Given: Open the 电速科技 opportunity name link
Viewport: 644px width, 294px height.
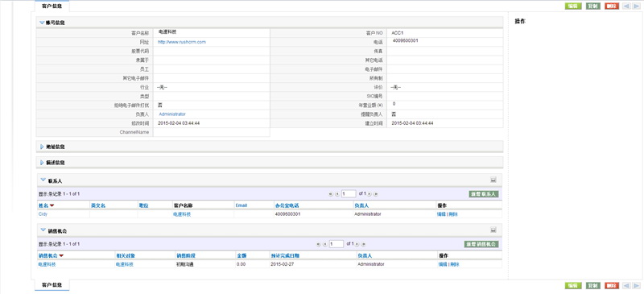Looking at the screenshot, I should tap(47, 264).
